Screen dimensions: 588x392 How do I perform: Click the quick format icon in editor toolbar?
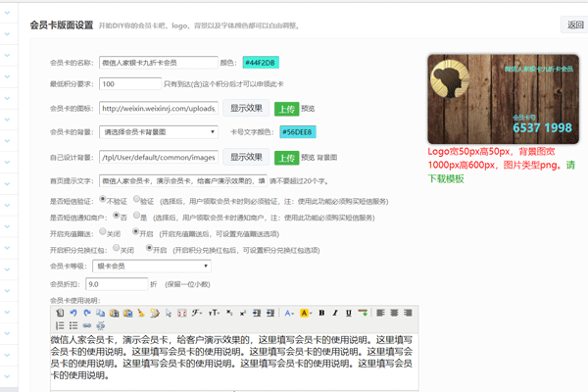pyautogui.click(x=155, y=313)
